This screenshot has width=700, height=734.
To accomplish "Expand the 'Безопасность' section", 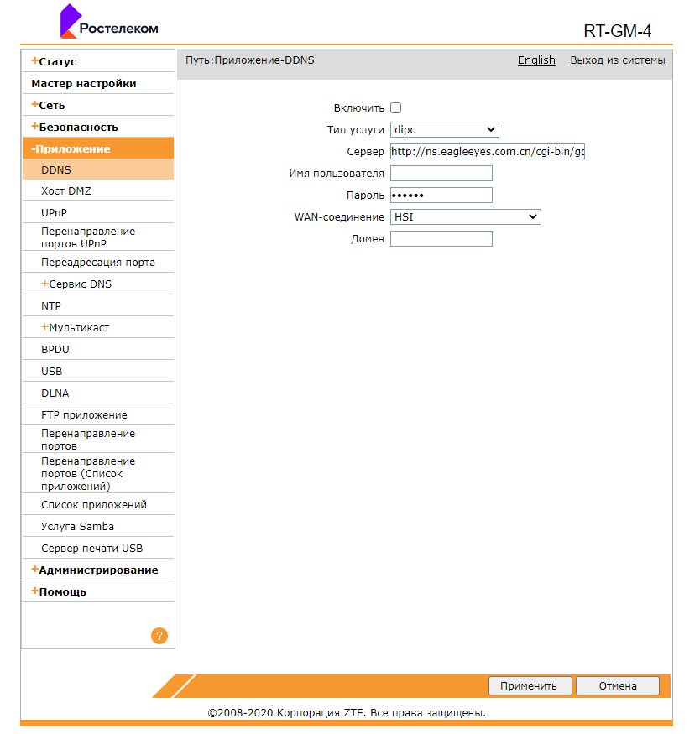I will click(78, 128).
